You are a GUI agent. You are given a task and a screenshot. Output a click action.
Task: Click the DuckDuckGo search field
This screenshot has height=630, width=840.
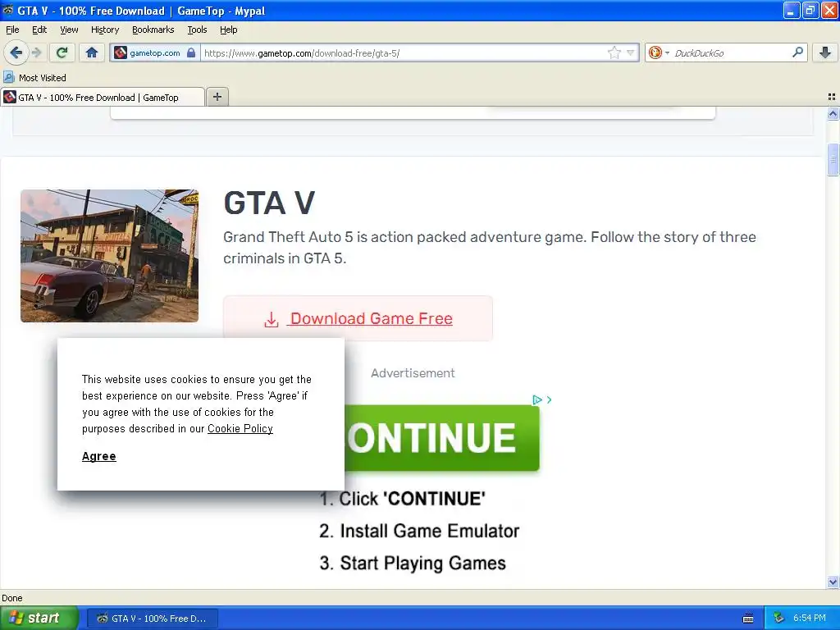point(731,52)
